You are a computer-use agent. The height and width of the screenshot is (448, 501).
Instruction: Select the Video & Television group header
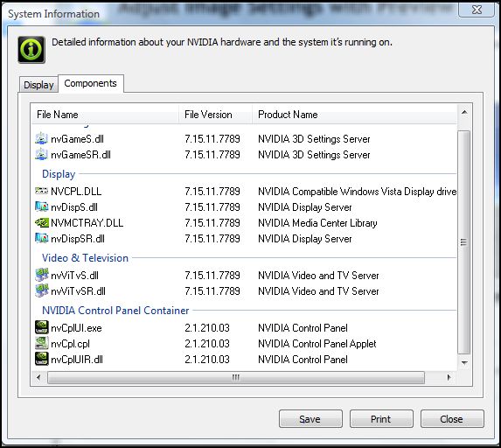[x=85, y=258]
